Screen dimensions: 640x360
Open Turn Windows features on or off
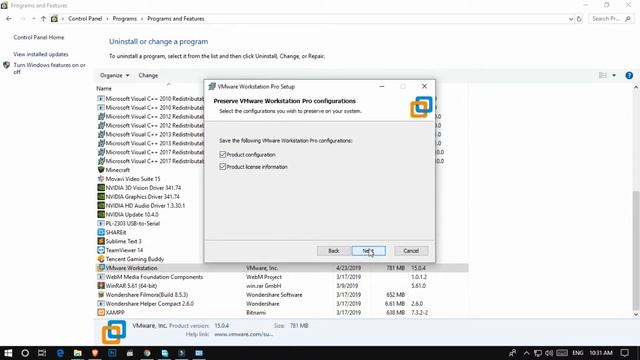pyautogui.click(x=49, y=68)
